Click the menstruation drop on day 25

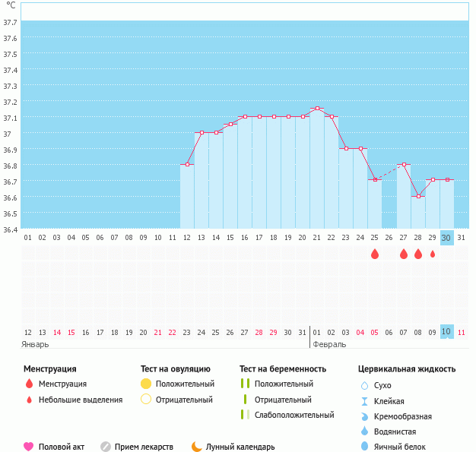(375, 254)
